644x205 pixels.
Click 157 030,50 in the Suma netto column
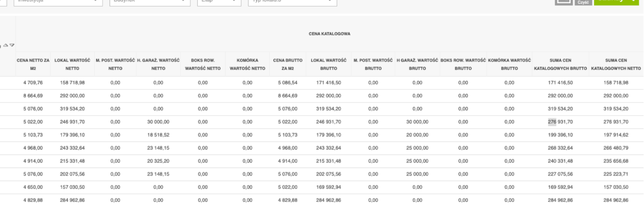tap(616, 187)
